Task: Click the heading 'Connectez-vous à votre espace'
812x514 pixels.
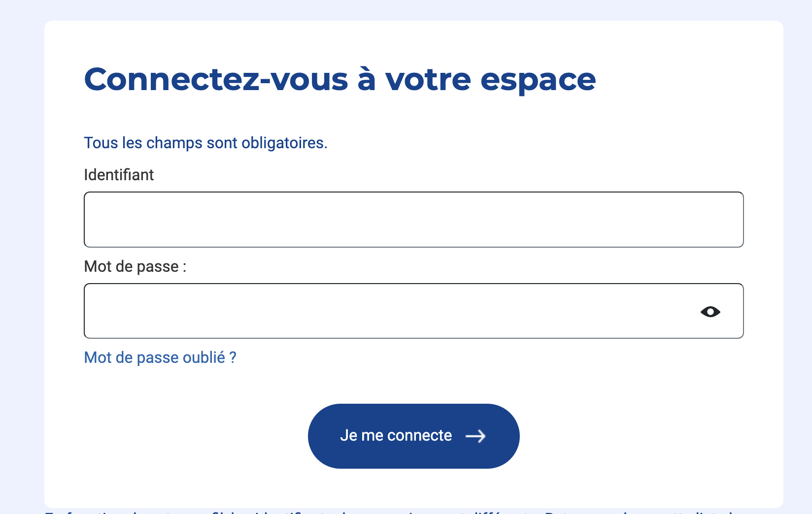Action: (340, 79)
